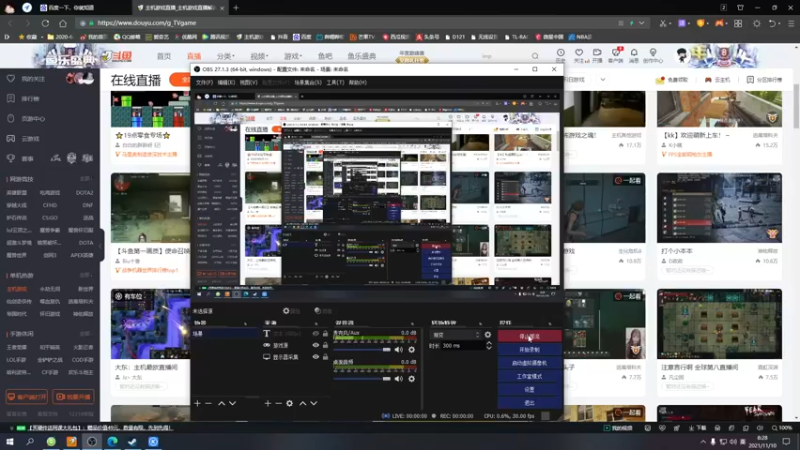
Task: Open the 云主机 gamepad icon link
Action: tap(708, 80)
